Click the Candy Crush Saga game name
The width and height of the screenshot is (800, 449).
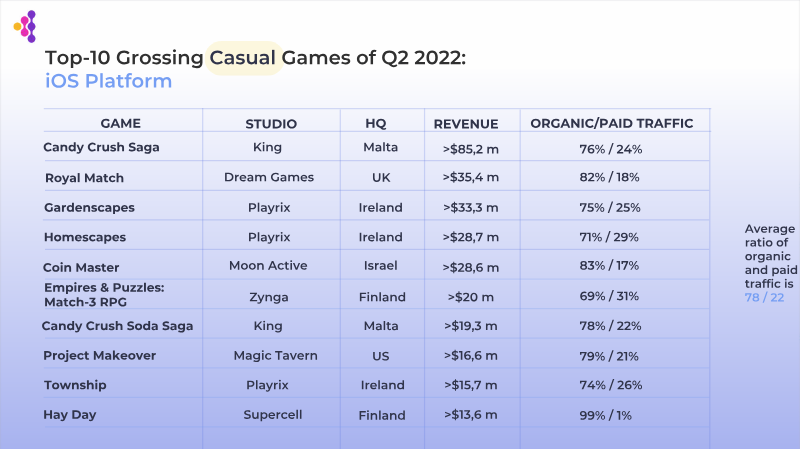(101, 148)
